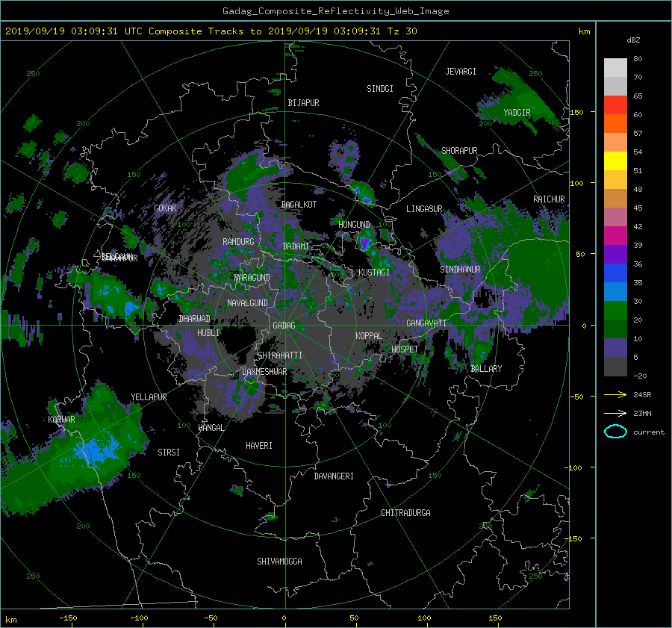Click the JEVARGI city label
This screenshot has width=672, height=628.
461,72
